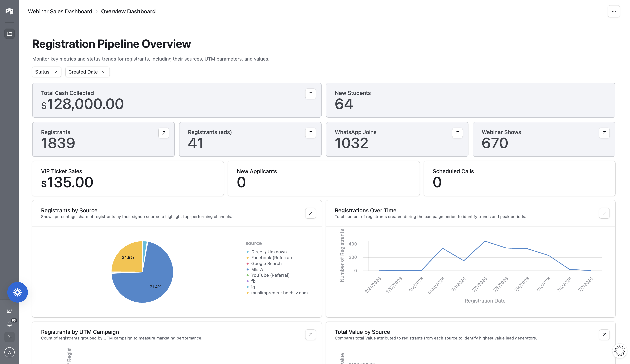Open the blue assistant floating button
630x364 pixels.
[x=17, y=292]
